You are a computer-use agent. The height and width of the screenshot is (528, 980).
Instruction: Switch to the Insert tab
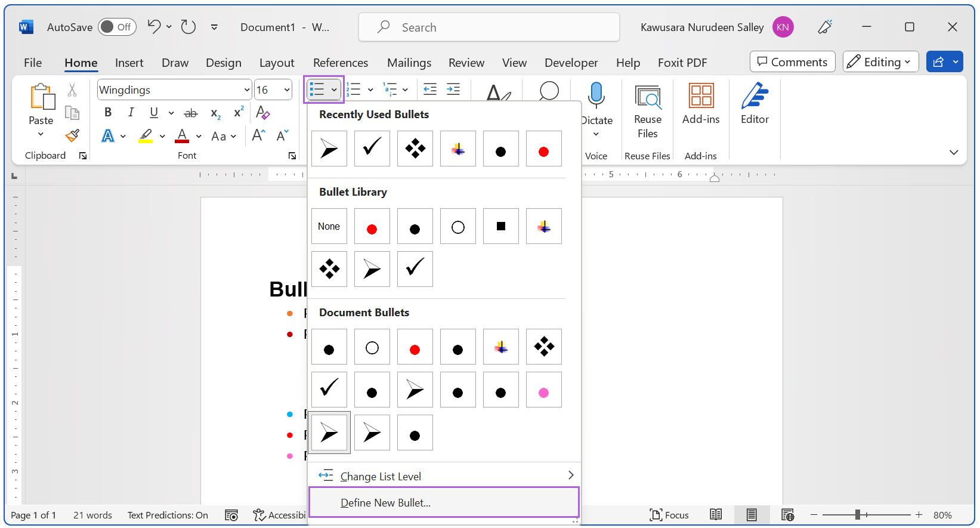(129, 63)
